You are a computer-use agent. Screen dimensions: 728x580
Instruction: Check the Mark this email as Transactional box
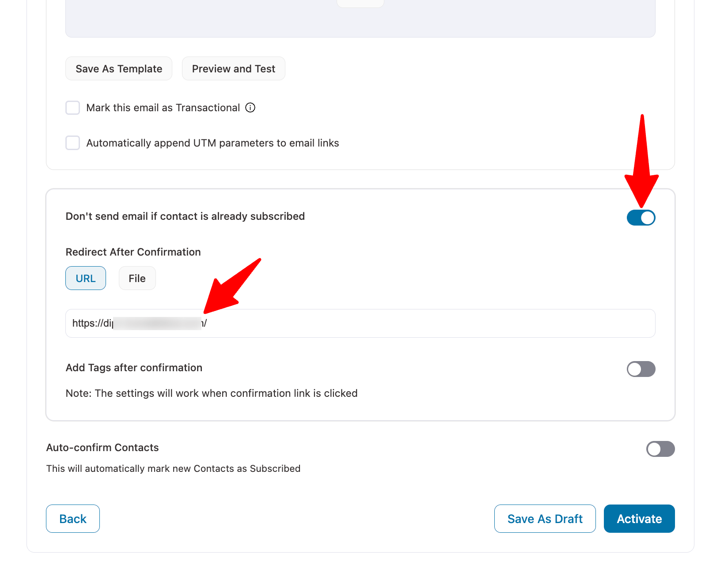(72, 108)
